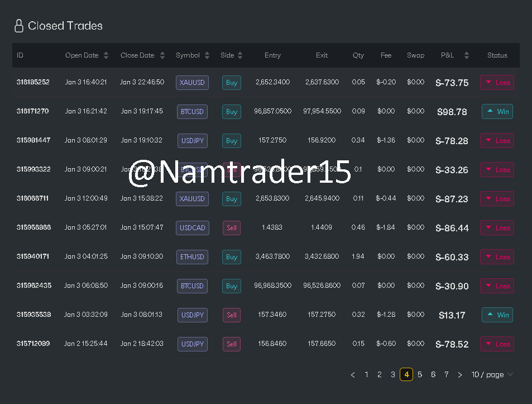Click the sort arrows on Symbol column
The image size is (532, 404).
(x=207, y=55)
